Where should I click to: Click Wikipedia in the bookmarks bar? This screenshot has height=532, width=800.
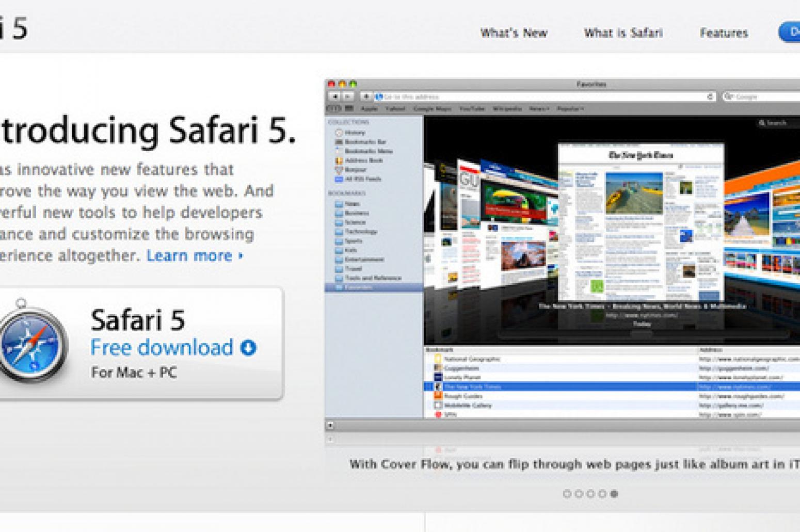tap(507, 109)
